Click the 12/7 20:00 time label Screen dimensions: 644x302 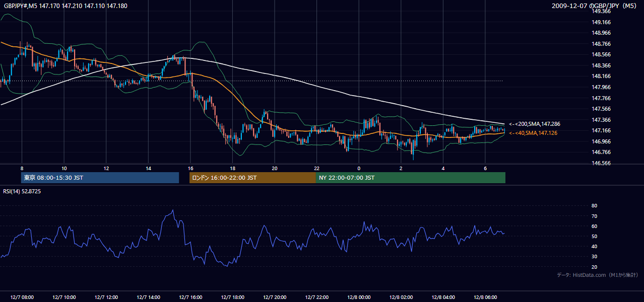pyautogui.click(x=274, y=297)
